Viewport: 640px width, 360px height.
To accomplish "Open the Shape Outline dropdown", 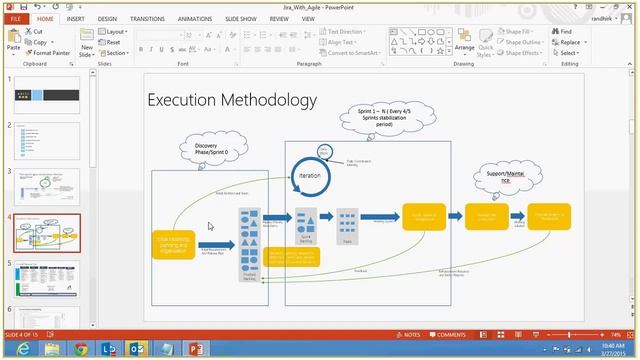I will click(520, 42).
